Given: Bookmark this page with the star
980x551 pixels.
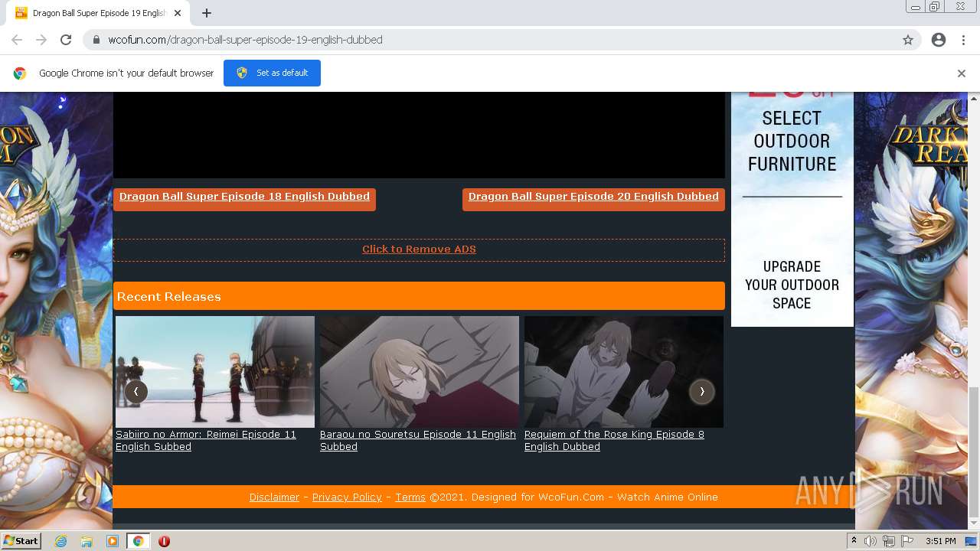Looking at the screenshot, I should point(908,40).
